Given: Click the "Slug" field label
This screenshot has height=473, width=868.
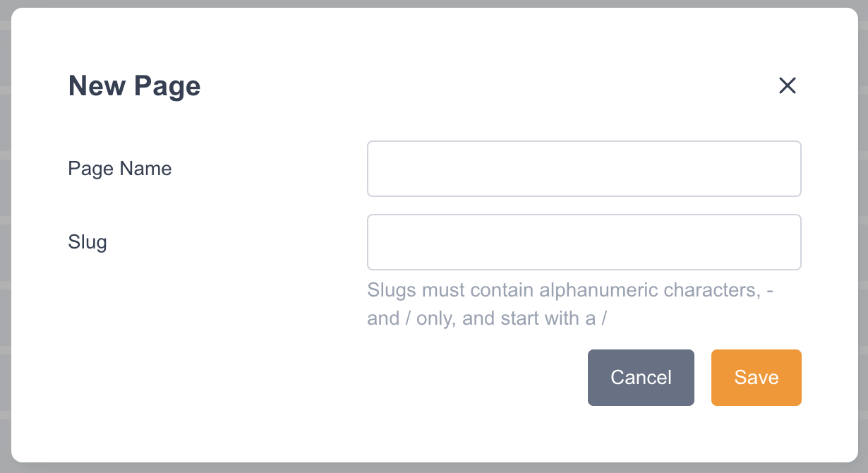Looking at the screenshot, I should (x=88, y=242).
